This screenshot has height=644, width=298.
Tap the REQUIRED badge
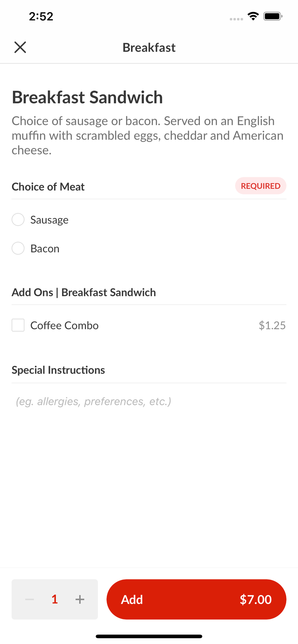click(x=261, y=186)
